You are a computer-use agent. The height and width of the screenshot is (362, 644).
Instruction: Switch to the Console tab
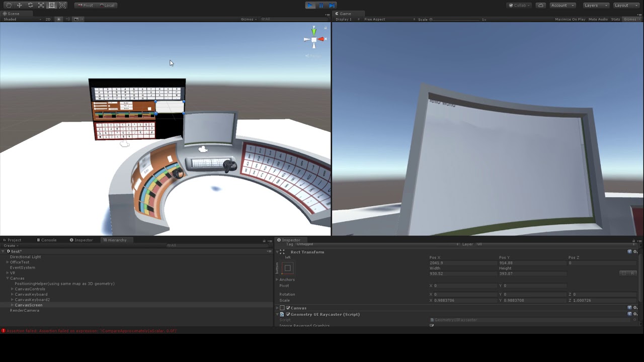[47, 240]
